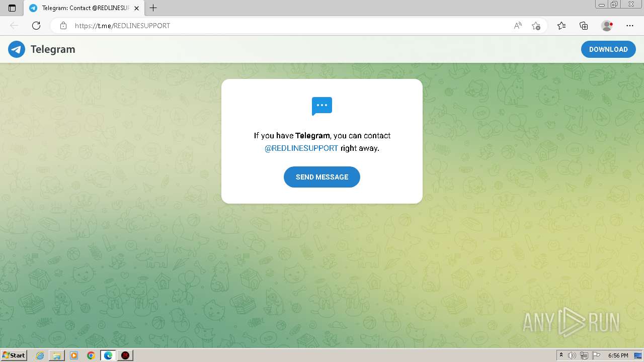Go back with the browser arrow
This screenshot has height=362, width=644.
click(x=14, y=26)
